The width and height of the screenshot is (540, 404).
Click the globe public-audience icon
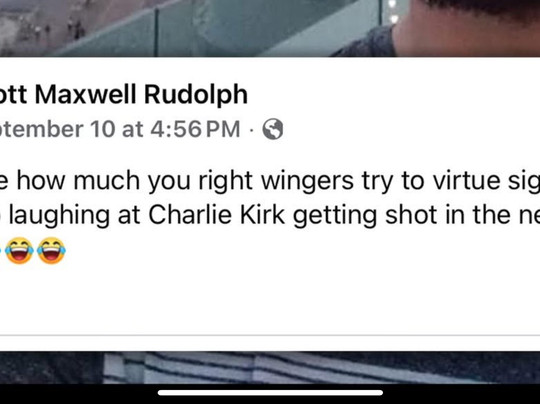tap(273, 129)
